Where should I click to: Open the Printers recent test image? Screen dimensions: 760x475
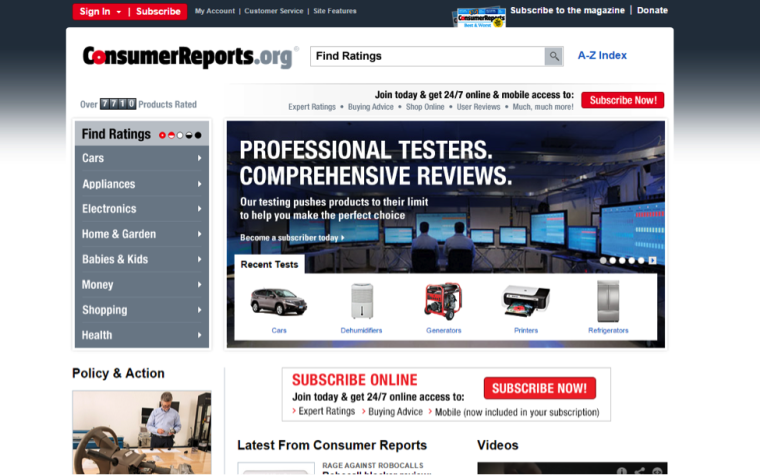click(x=526, y=301)
